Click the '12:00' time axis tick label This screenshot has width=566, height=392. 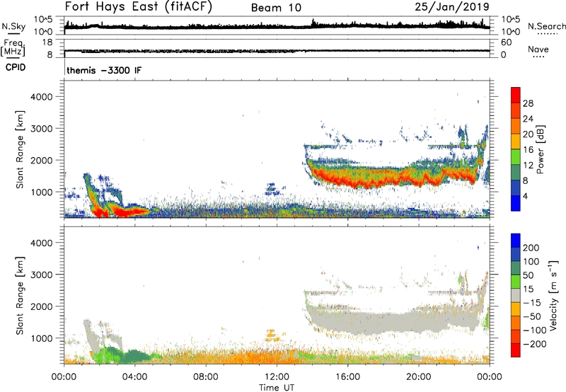pyautogui.click(x=277, y=377)
